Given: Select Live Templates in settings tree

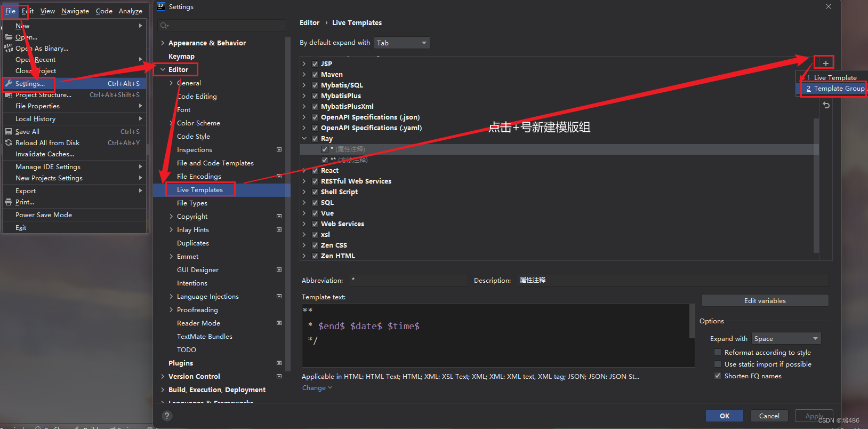Looking at the screenshot, I should click(200, 189).
